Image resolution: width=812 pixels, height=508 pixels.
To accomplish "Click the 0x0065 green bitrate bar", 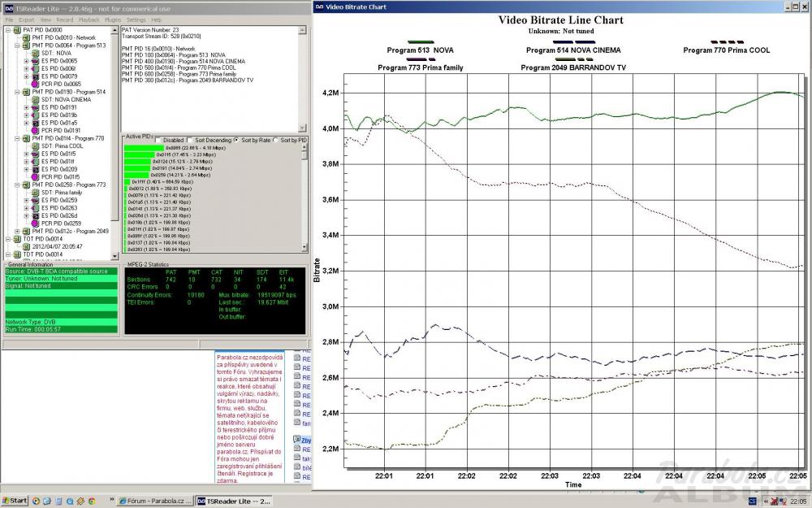I will click(x=143, y=147).
